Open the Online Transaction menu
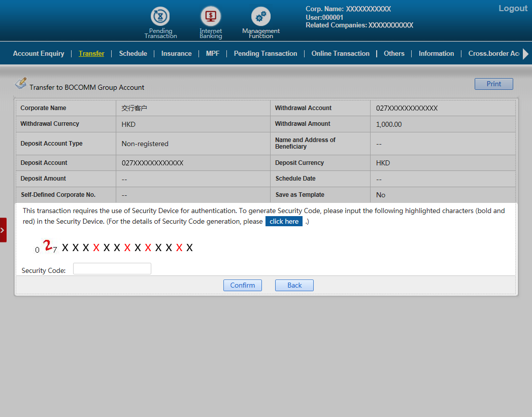This screenshot has width=532, height=417. 340,54
